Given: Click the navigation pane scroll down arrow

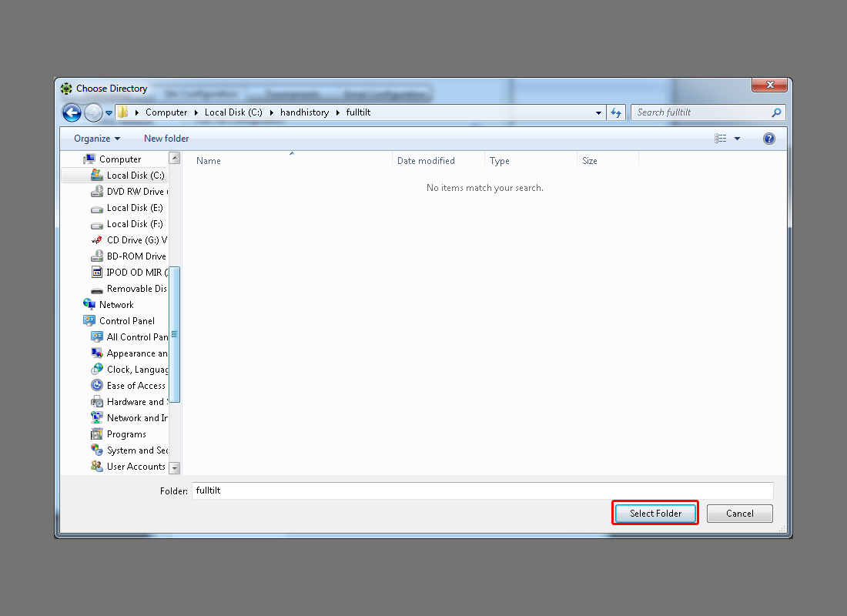Looking at the screenshot, I should click(175, 467).
